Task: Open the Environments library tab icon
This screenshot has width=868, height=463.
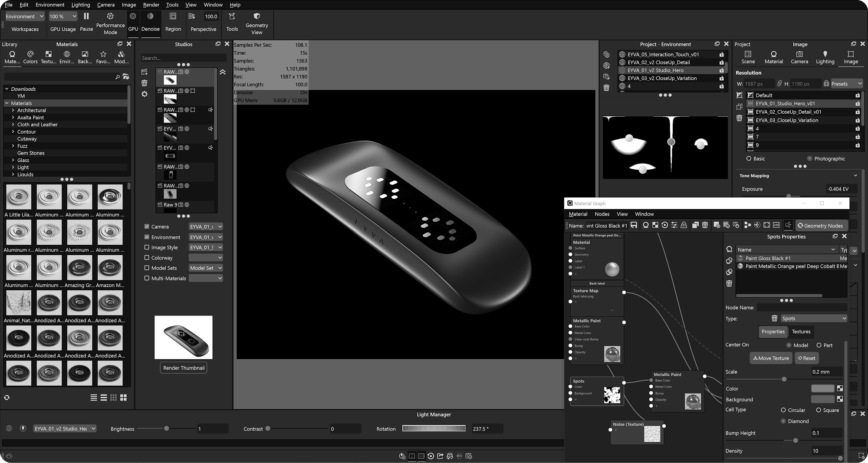Action: click(67, 57)
